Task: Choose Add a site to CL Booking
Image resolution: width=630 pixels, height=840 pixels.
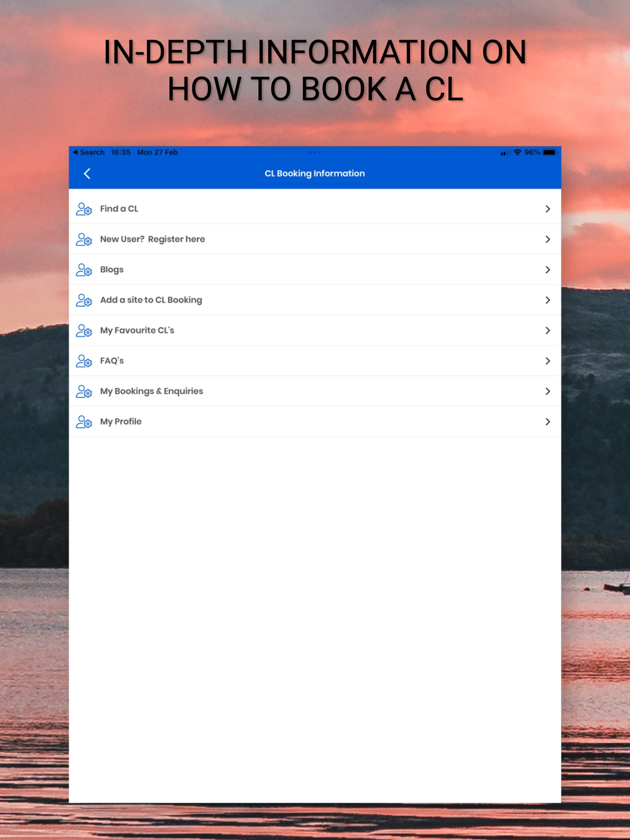Action: [315, 300]
